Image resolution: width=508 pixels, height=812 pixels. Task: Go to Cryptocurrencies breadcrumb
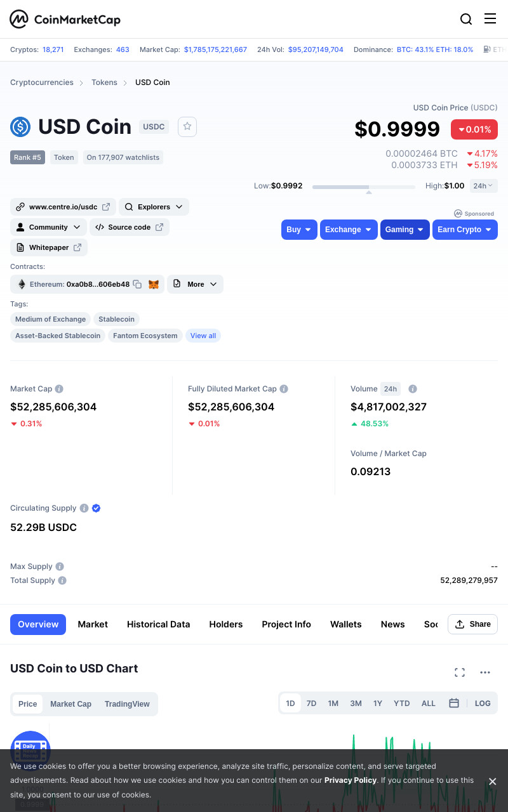[x=42, y=82]
